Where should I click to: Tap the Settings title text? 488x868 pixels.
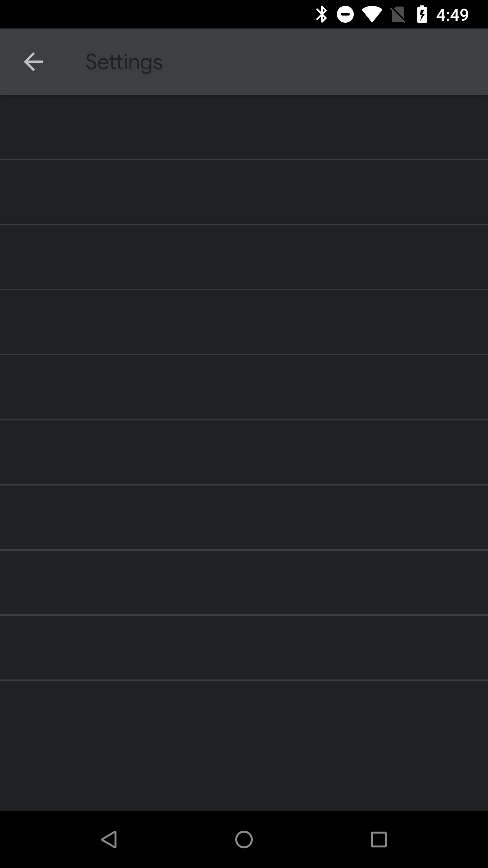click(124, 62)
